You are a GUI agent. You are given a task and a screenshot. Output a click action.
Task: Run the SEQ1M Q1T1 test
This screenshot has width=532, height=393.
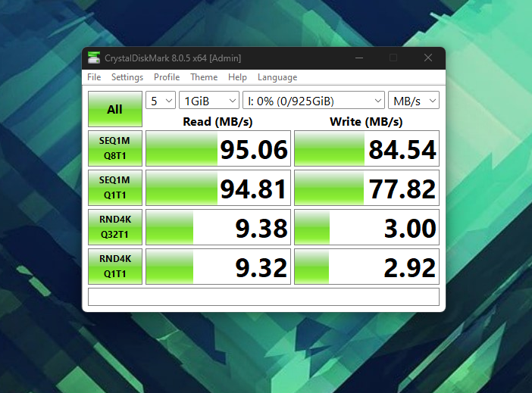(115, 188)
